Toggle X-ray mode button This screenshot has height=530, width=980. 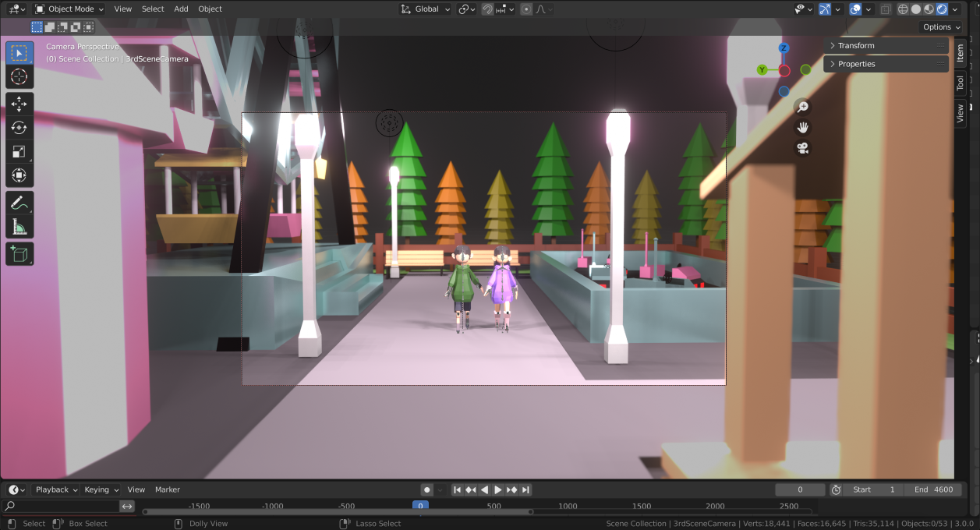[885, 9]
